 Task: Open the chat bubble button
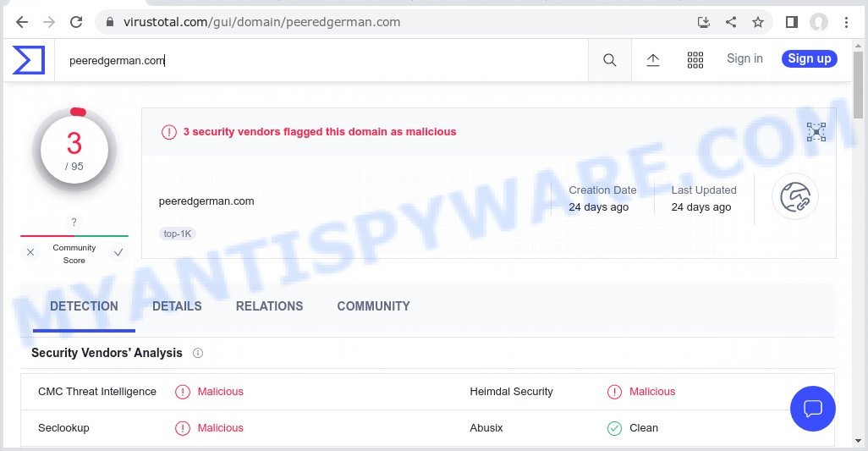(x=813, y=409)
